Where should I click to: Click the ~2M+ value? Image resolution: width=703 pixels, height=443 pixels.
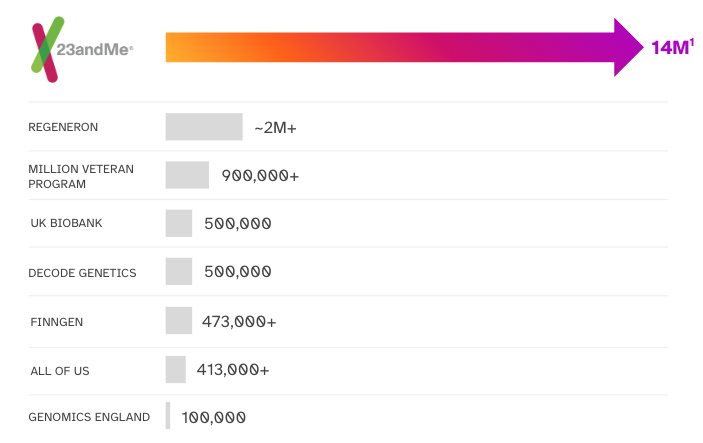click(x=276, y=128)
